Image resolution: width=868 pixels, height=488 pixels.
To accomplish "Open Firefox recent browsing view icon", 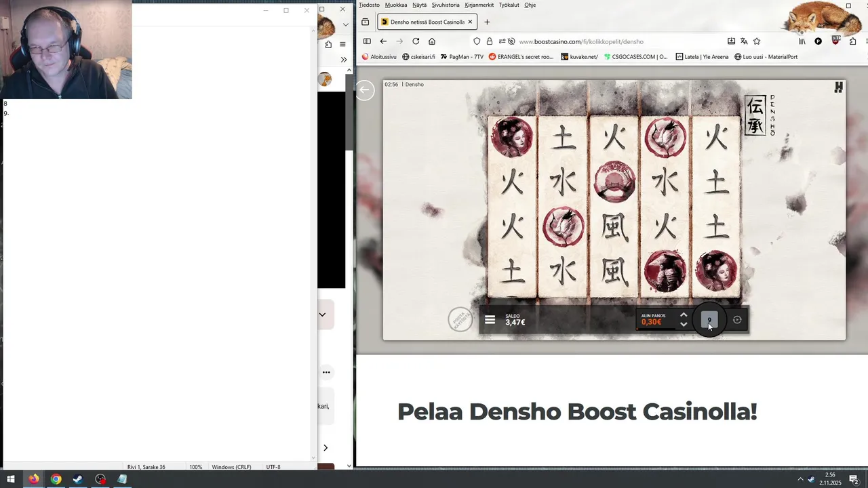I will click(x=365, y=22).
